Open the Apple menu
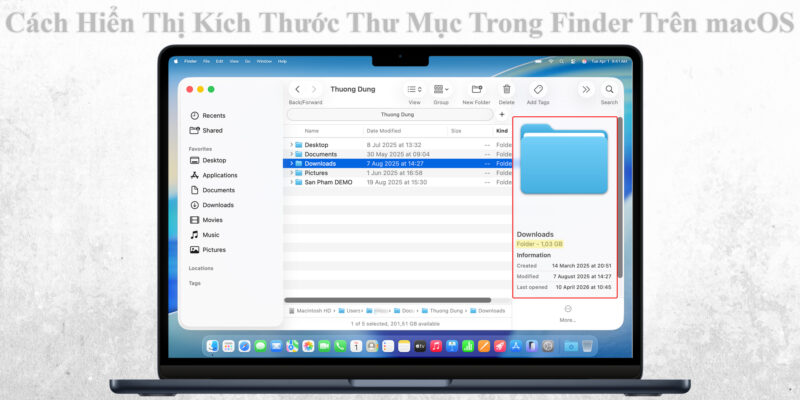This screenshot has height=400, width=800. (176, 61)
